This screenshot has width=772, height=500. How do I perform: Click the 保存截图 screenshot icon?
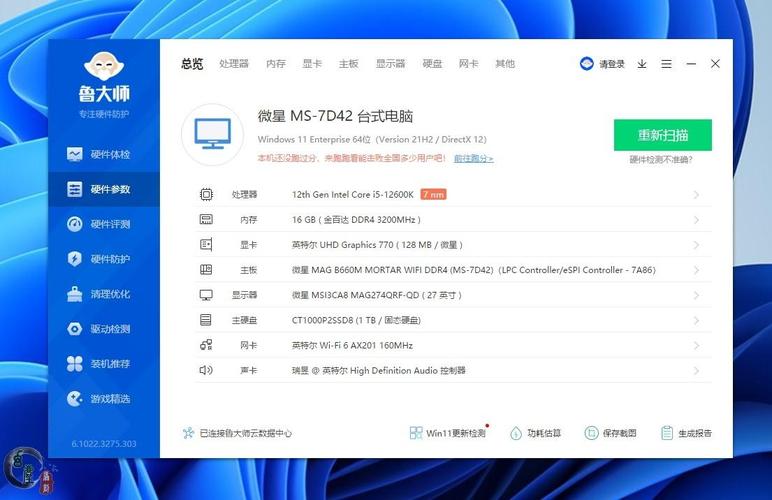click(591, 433)
